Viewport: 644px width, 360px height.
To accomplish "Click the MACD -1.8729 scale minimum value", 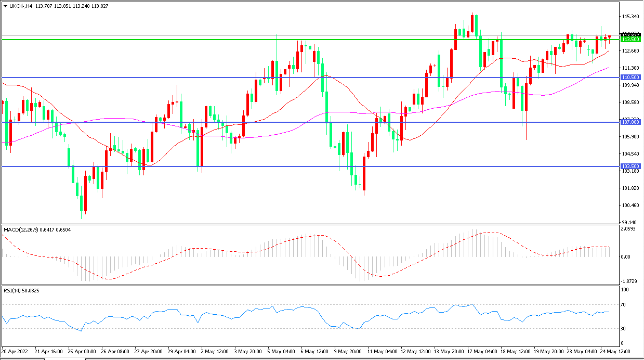I will [629, 281].
